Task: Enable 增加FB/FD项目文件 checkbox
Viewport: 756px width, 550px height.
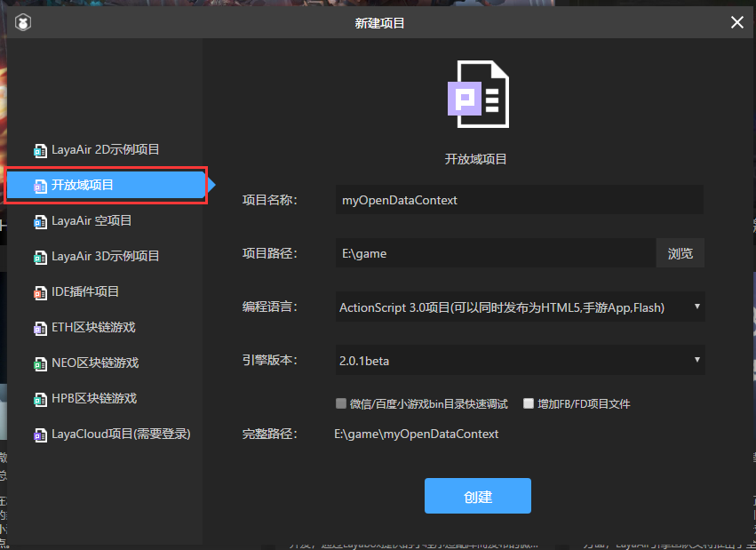Action: coord(529,403)
